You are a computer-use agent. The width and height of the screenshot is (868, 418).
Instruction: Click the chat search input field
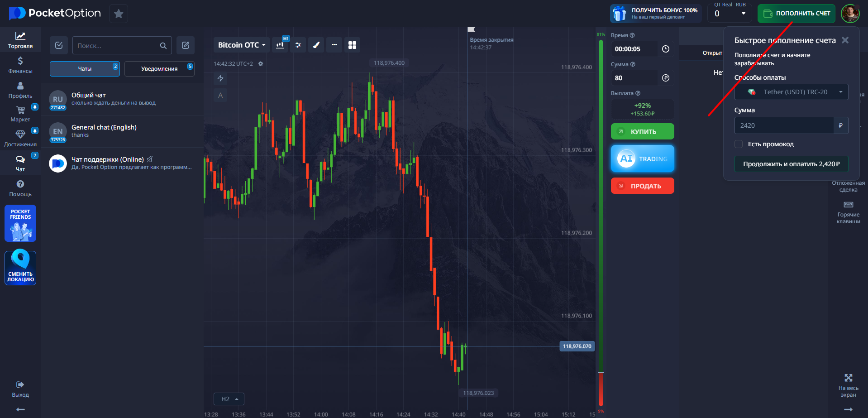pos(118,45)
